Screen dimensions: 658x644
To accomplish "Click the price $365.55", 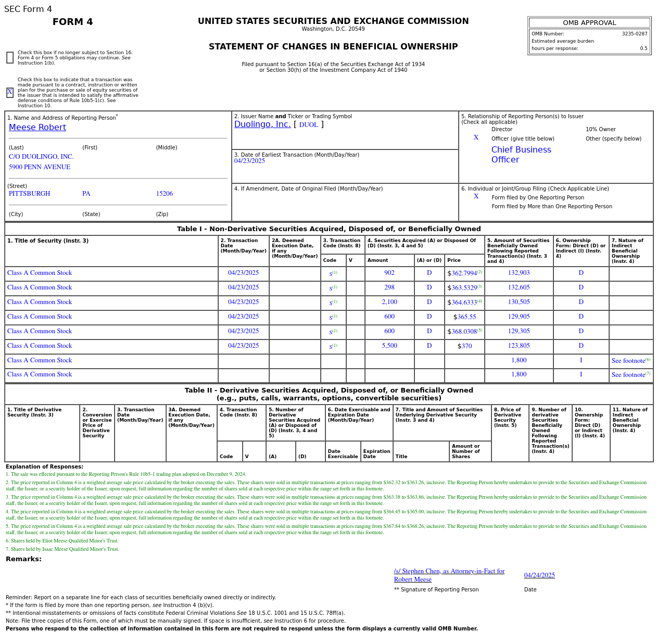I will click(464, 317).
